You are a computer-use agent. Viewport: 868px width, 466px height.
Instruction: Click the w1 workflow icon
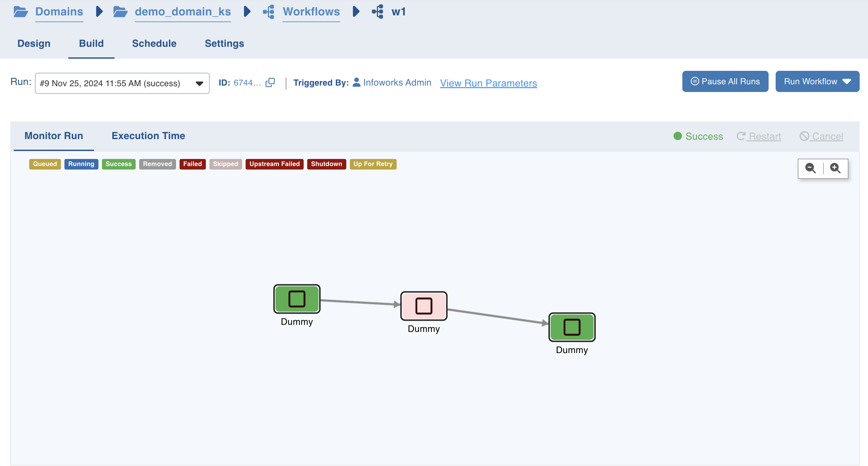(378, 12)
